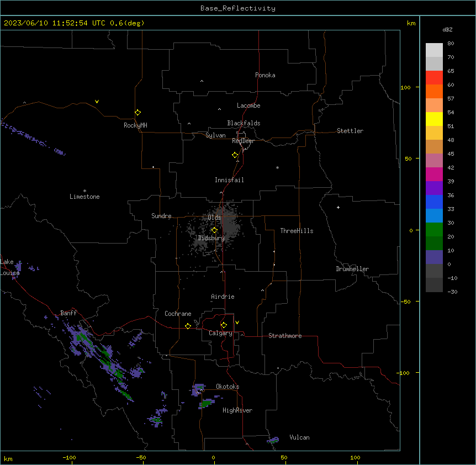The height and width of the screenshot is (465, 476).
Task: Click the Innisfail label
Action: point(229,180)
